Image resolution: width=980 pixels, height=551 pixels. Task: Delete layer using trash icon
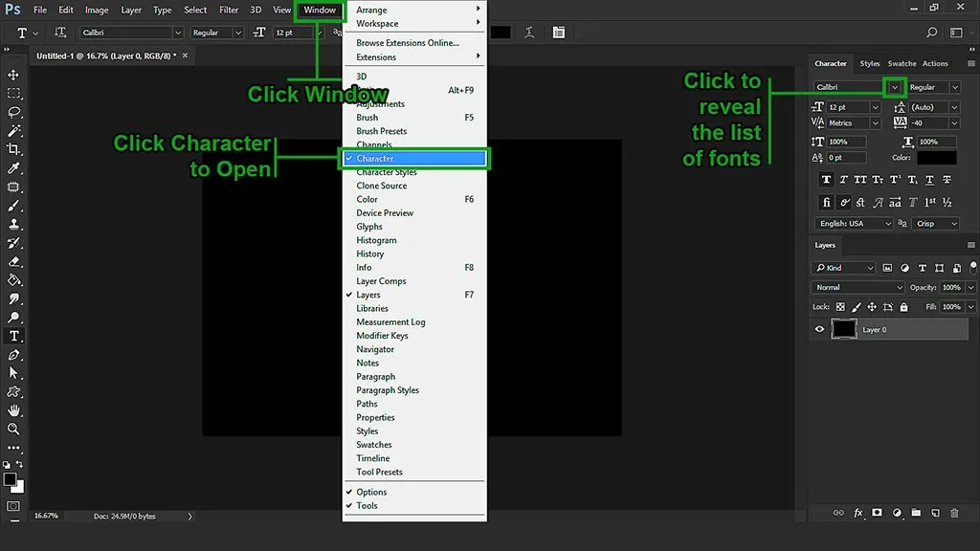(x=954, y=513)
